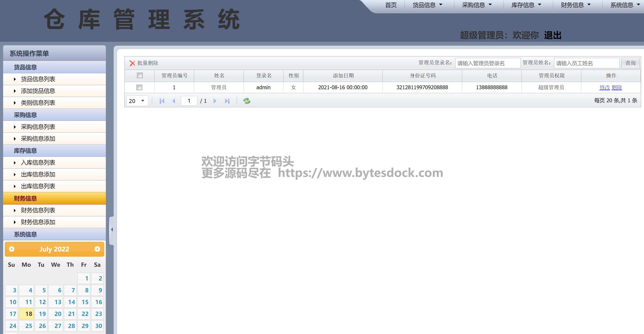Tick the checkbox for admin row

point(139,87)
